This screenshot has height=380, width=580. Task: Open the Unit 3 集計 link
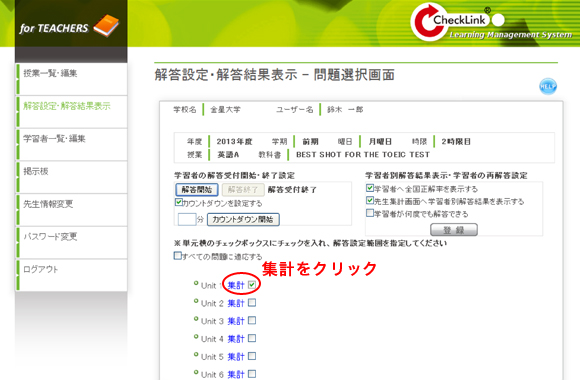point(236,321)
